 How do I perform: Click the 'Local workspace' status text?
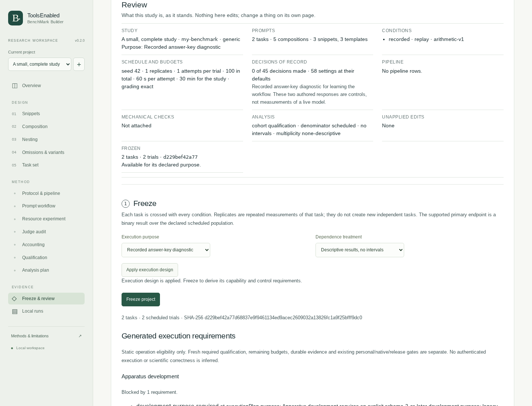coord(30,348)
